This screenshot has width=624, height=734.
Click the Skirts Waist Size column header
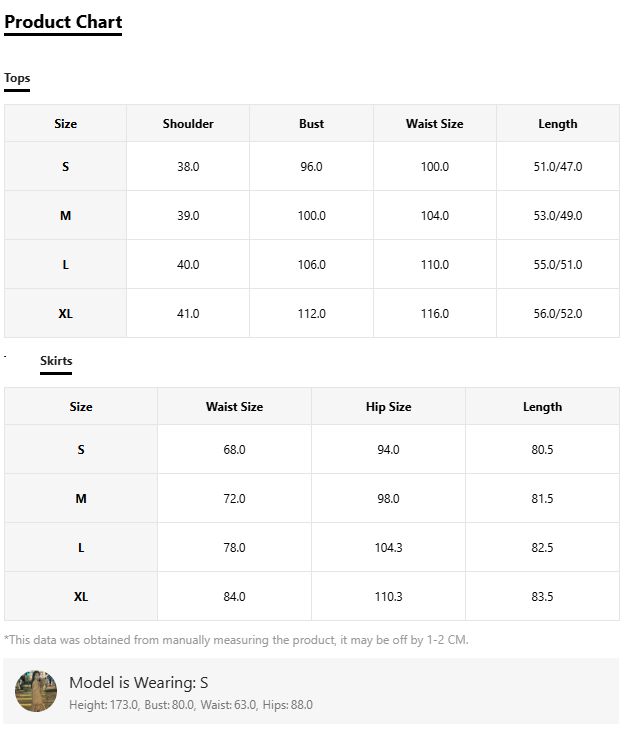pos(235,407)
